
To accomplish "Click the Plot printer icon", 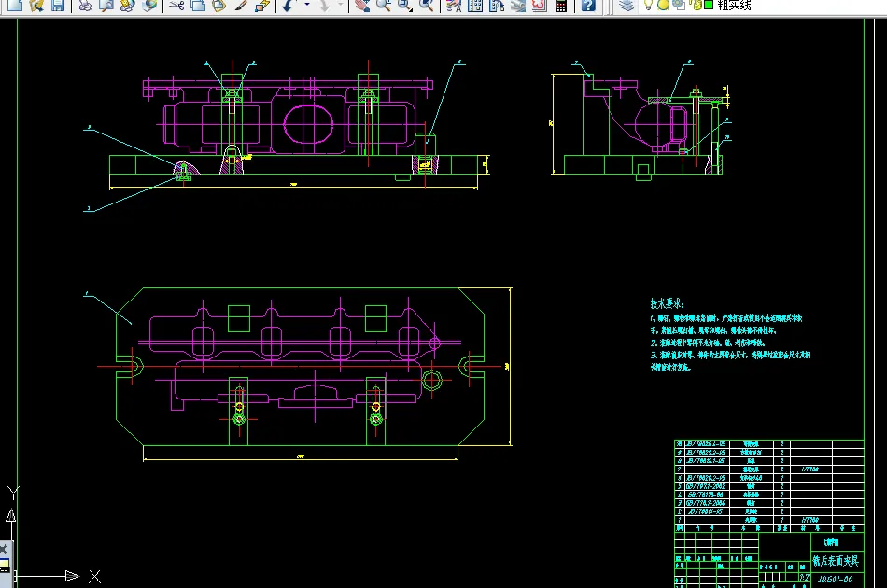I will 85,5.
